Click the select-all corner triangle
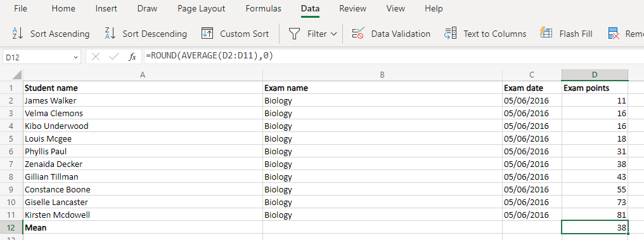Image resolution: width=644 pixels, height=240 pixels. point(17,75)
